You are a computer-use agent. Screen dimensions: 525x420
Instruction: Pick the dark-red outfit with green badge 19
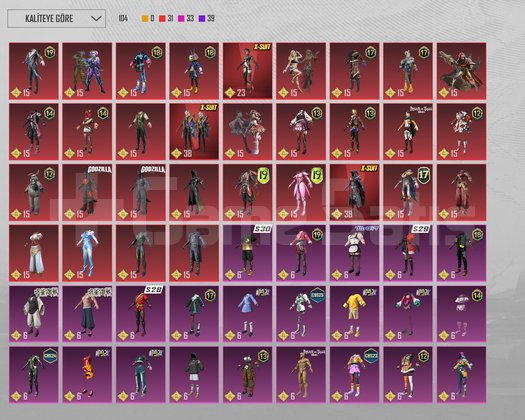pyautogui.click(x=247, y=193)
